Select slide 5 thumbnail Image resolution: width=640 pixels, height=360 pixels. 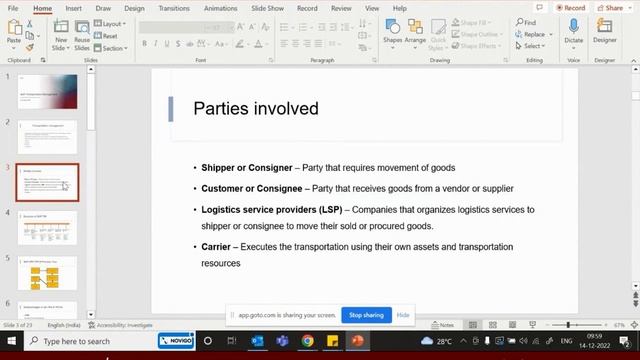[47, 273]
